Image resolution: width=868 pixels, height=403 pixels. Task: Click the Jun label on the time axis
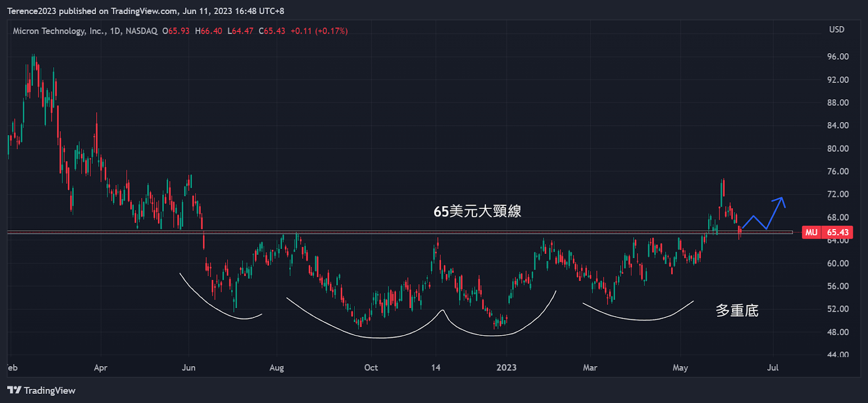click(189, 368)
